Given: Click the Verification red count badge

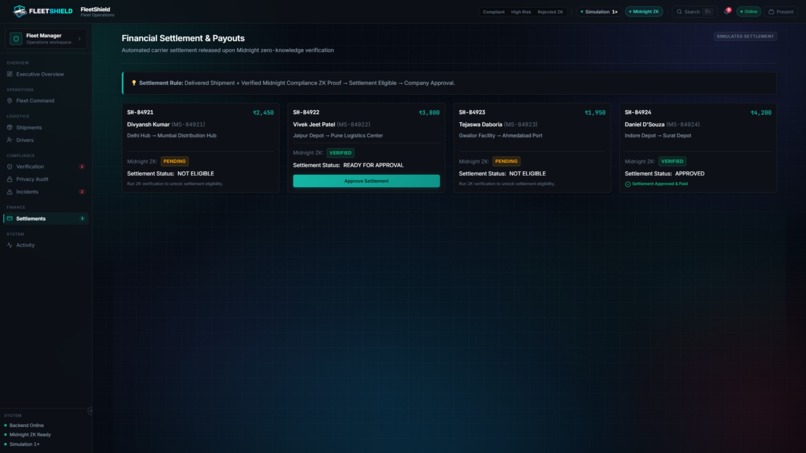Looking at the screenshot, I should point(82,167).
